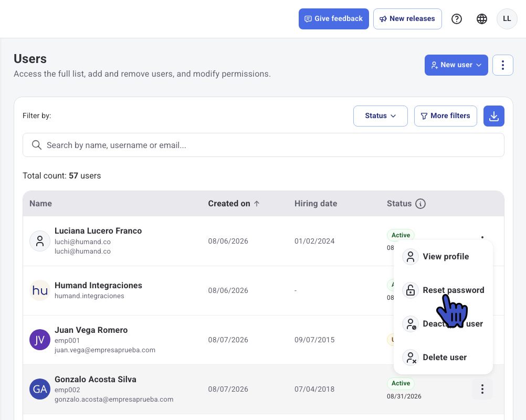526x420 pixels.
Task: Click the email juan.vega@empresaprueba.com
Action: tap(105, 350)
